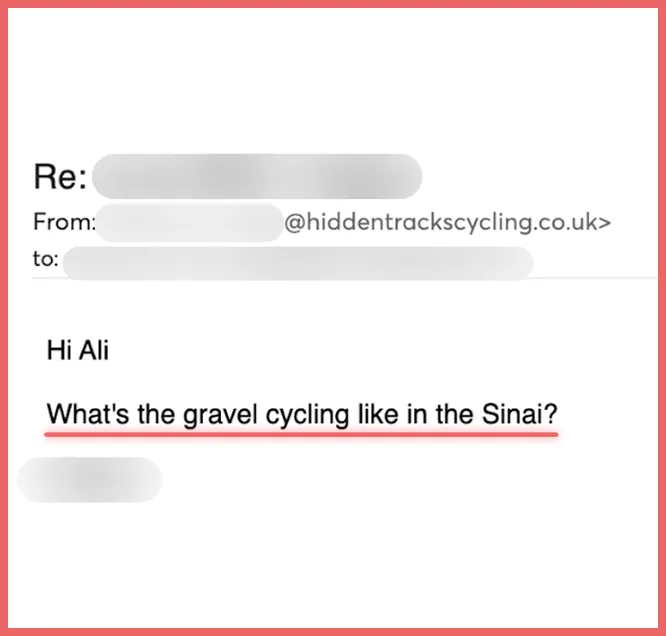Click the "to:" field label

pyautogui.click(x=46, y=259)
